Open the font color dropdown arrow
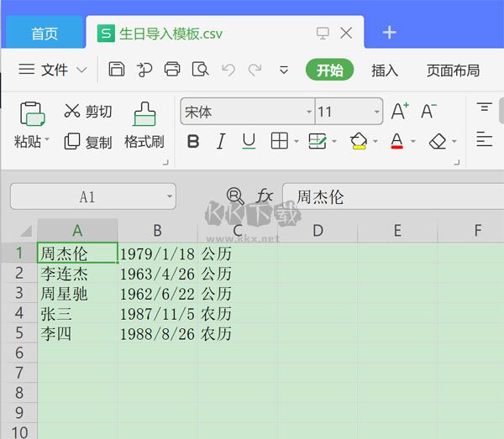Viewport: 504px width, 439px height. pos(413,141)
